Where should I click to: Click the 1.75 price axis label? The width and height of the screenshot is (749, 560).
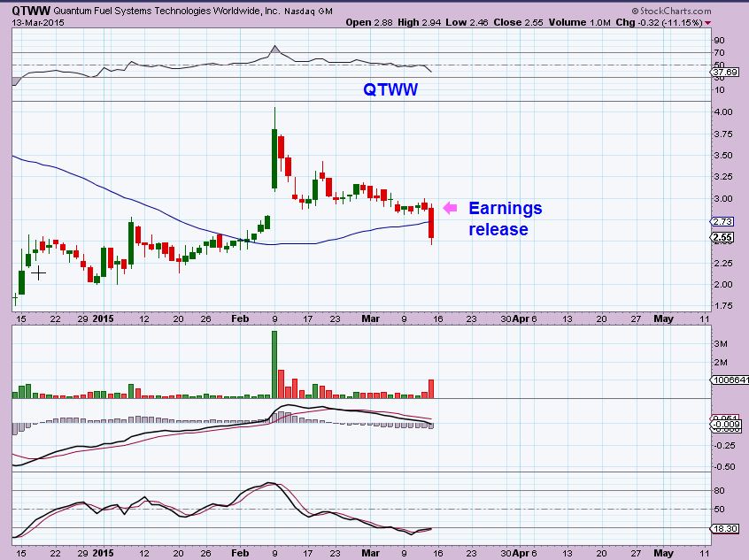[x=723, y=306]
